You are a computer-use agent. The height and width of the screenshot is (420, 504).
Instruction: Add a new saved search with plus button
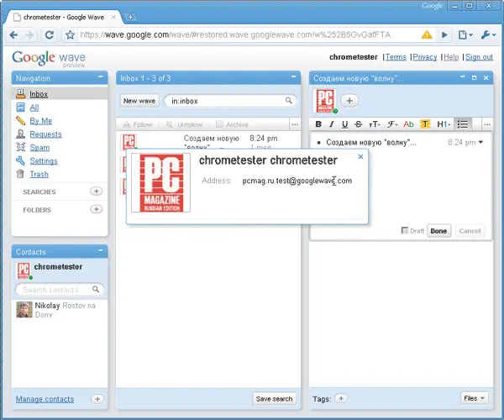[96, 192]
